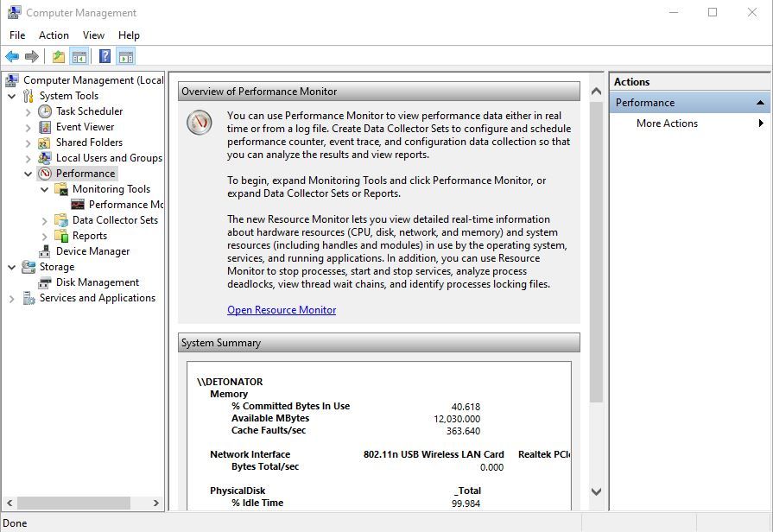Collapse the Performance tree node
Viewport: 773px width, 532px height.
coord(29,174)
